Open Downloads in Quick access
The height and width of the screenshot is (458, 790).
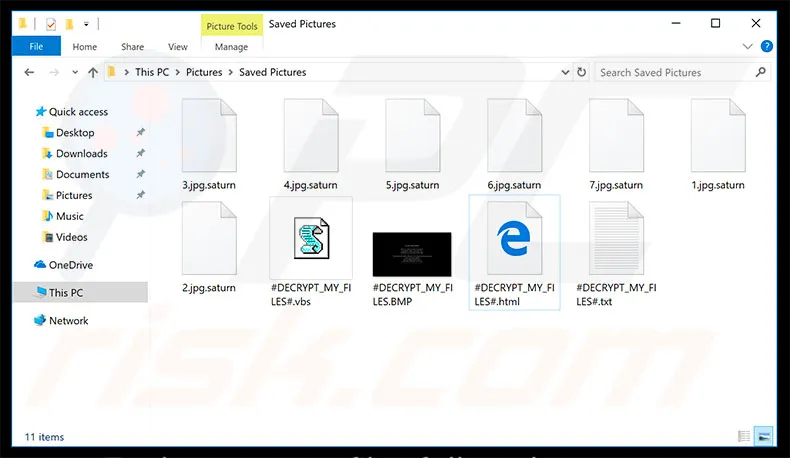point(81,153)
